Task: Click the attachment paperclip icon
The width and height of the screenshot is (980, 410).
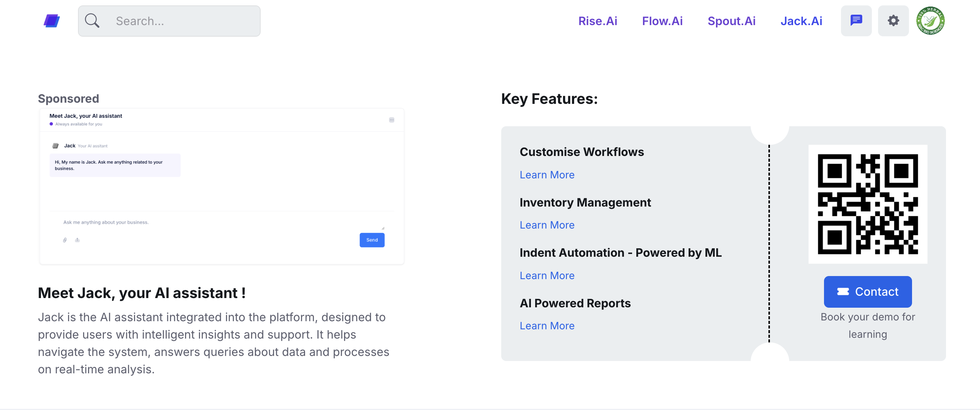Action: point(65,240)
